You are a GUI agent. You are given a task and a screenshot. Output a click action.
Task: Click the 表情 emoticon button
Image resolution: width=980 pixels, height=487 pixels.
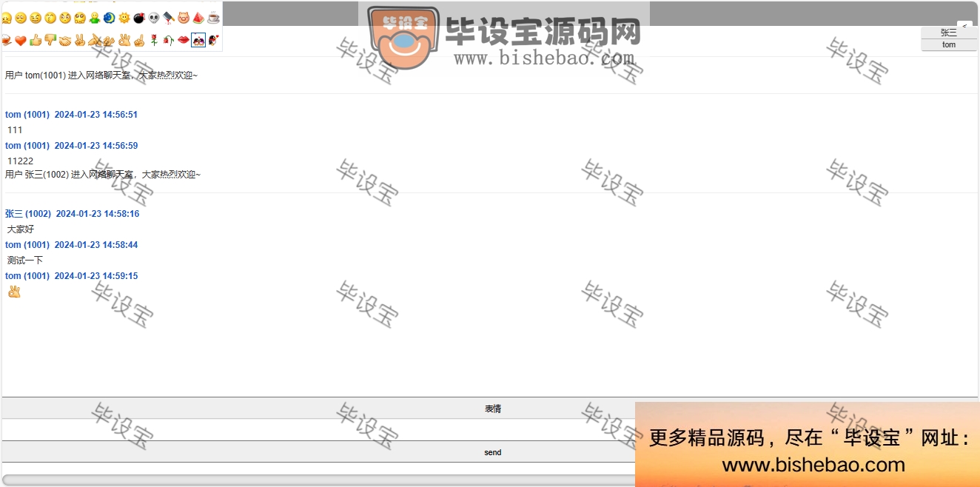click(492, 408)
